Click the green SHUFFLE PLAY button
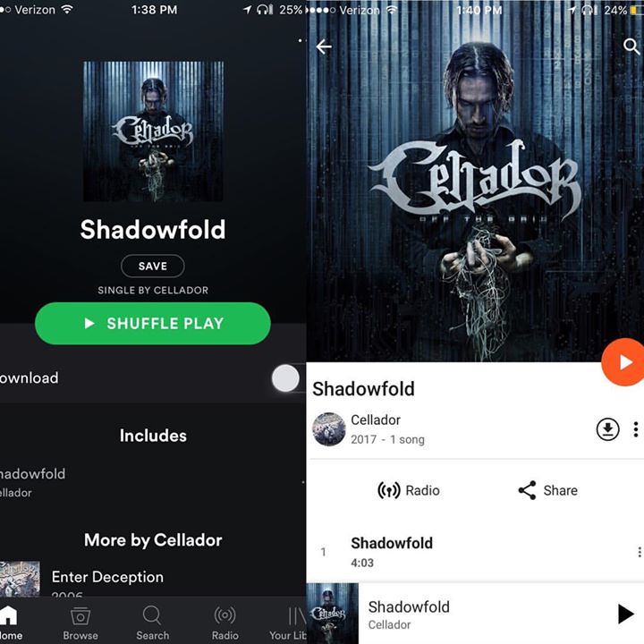 (153, 323)
